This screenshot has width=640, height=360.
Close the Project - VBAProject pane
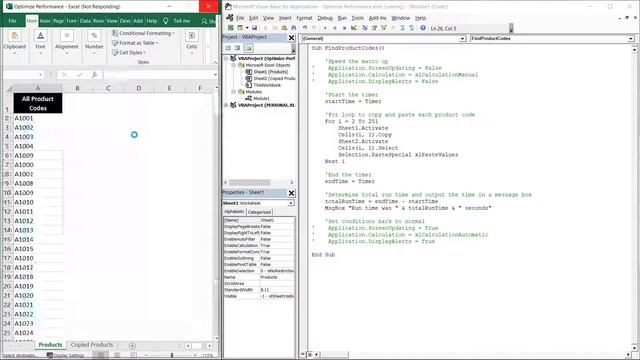pyautogui.click(x=291, y=38)
